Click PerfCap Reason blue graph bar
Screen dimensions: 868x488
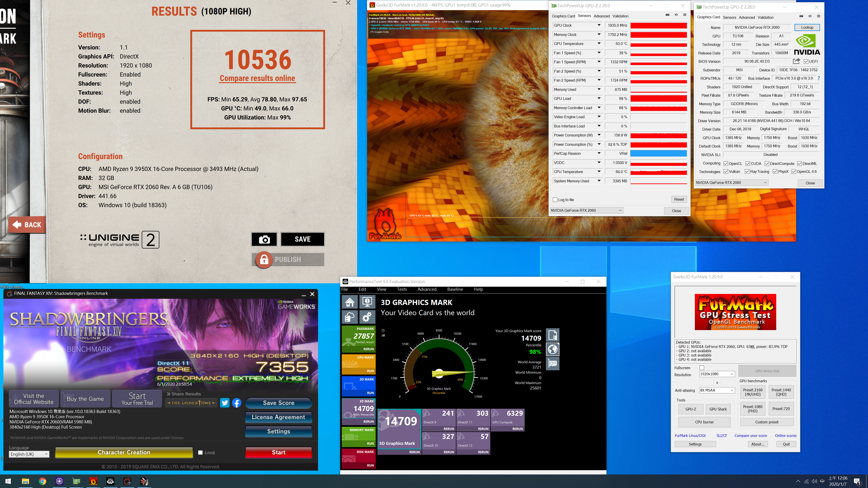tap(658, 153)
